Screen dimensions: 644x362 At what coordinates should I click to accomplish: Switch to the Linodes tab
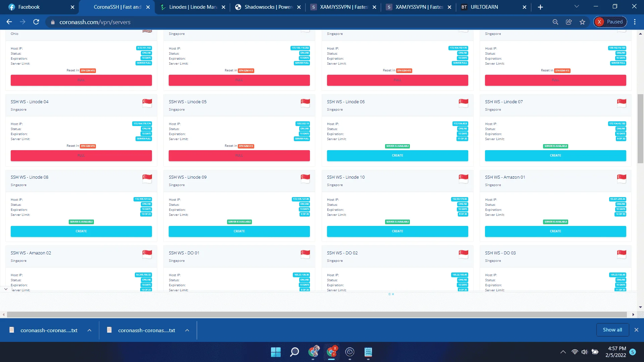click(193, 7)
